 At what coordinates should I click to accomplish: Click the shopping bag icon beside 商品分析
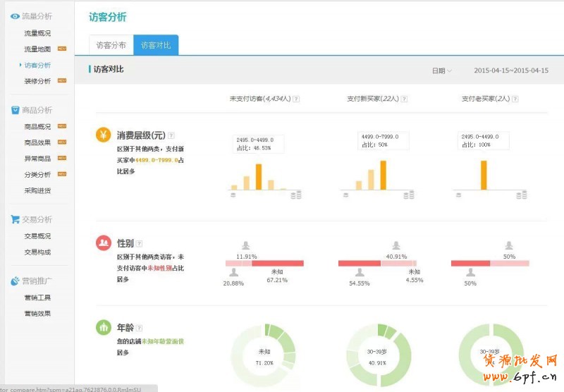[15, 110]
